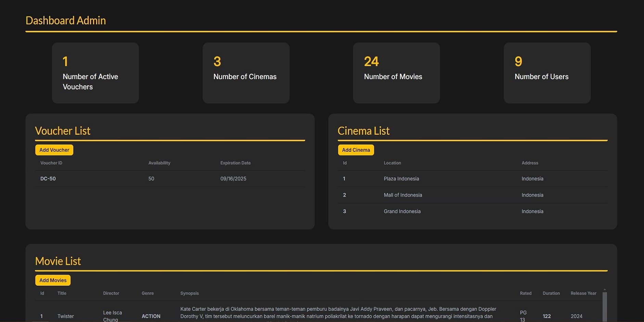Click the Add Cinema button
This screenshot has height=322, width=644.
coord(356,150)
